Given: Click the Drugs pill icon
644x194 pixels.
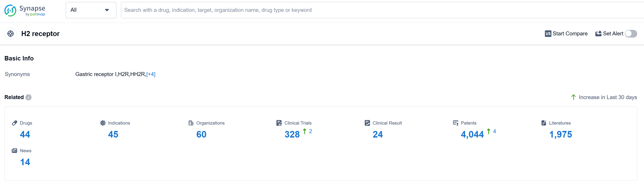Looking at the screenshot, I should coord(14,123).
